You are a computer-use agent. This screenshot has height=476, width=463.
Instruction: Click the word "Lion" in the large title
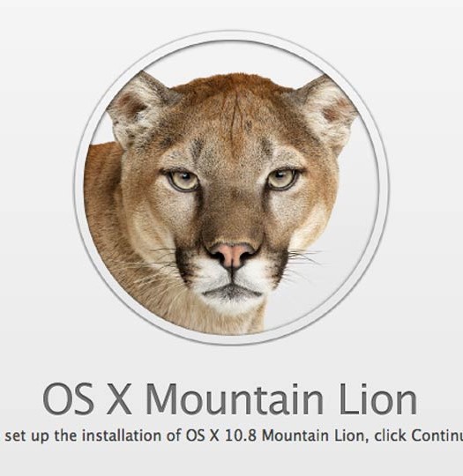[377, 398]
